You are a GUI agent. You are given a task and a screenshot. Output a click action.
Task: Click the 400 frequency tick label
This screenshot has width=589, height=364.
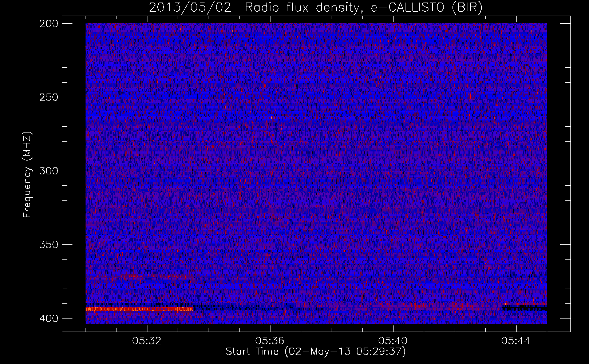pyautogui.click(x=48, y=318)
